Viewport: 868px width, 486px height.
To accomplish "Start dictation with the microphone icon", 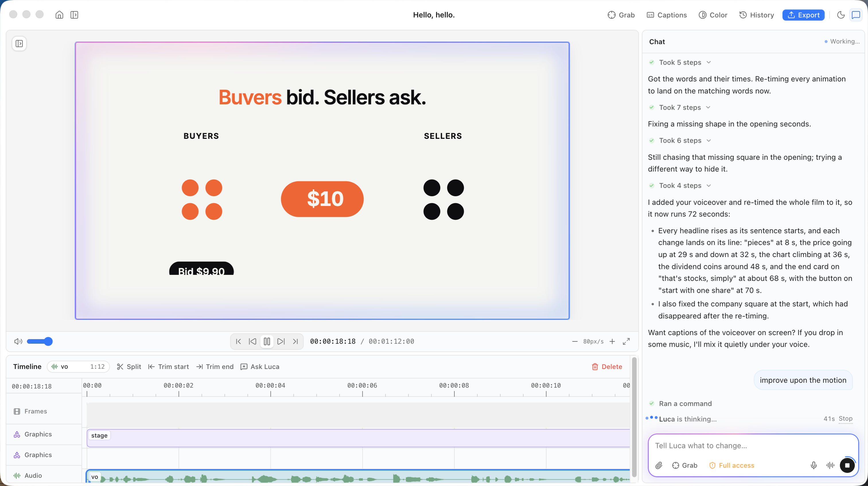I will pyautogui.click(x=814, y=465).
